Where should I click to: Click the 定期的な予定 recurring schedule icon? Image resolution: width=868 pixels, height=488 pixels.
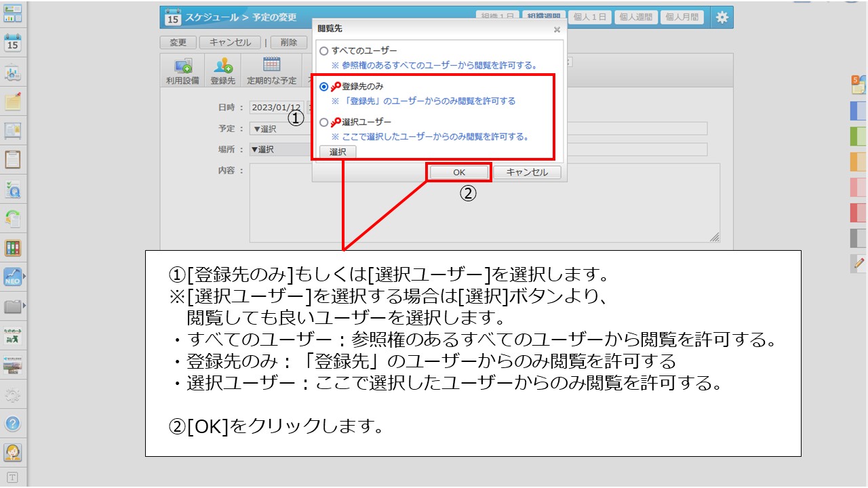(271, 71)
